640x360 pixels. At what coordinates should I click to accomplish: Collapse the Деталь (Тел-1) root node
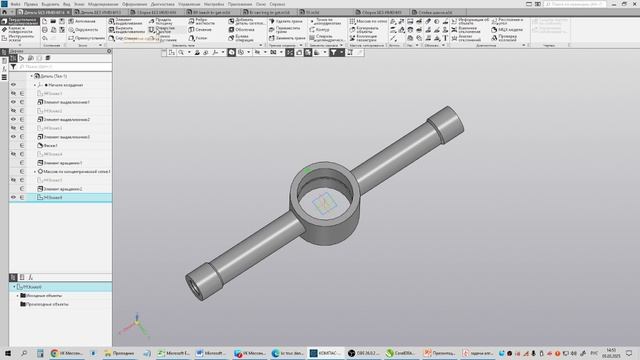click(x=31, y=76)
